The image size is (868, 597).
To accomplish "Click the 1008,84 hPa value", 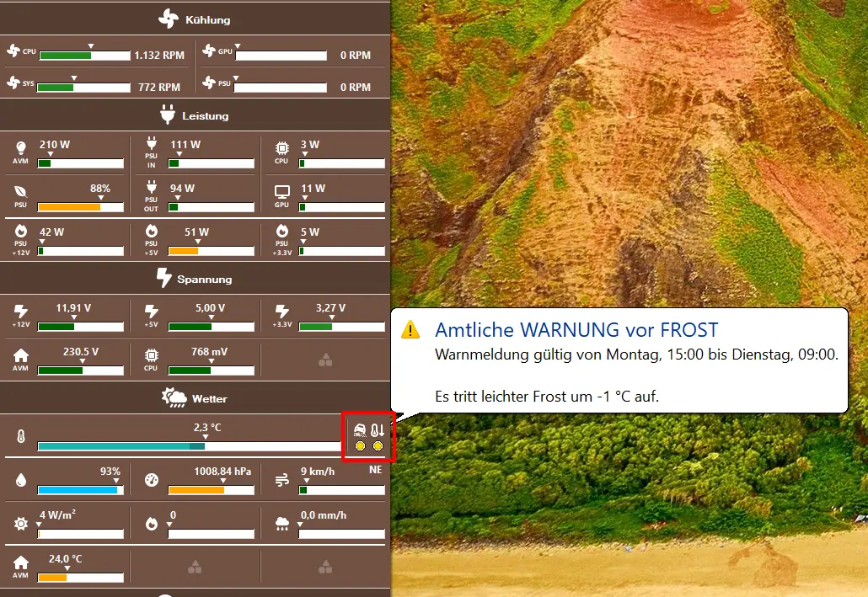I will click(222, 472).
